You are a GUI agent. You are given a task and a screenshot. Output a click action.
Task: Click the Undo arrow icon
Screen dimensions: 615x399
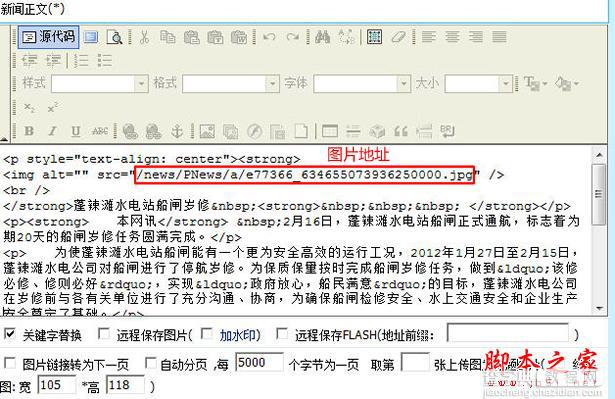pos(269,37)
